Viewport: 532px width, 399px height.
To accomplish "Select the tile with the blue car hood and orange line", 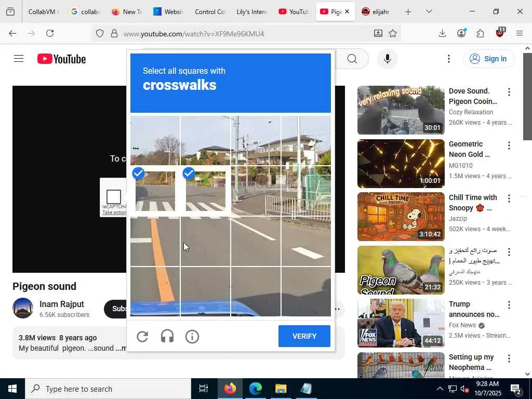I will click(x=155, y=291).
